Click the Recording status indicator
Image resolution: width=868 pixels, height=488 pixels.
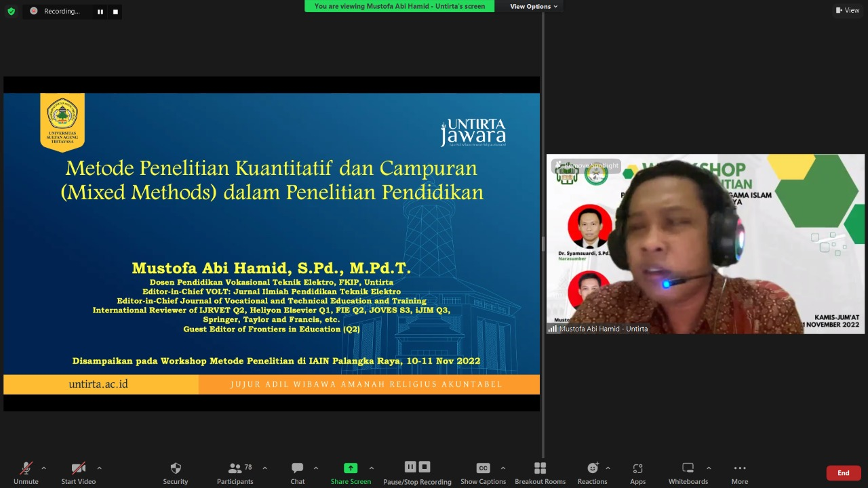55,12
